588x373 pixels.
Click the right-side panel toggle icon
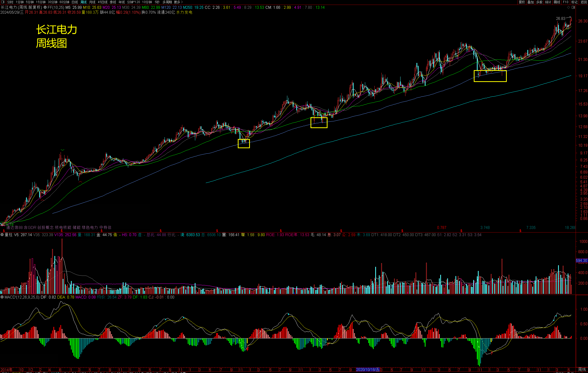click(573, 7)
